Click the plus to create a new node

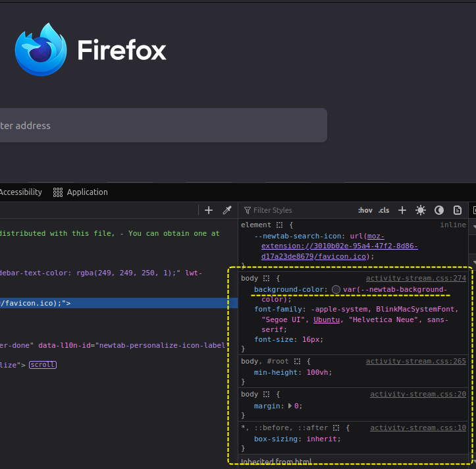209,210
